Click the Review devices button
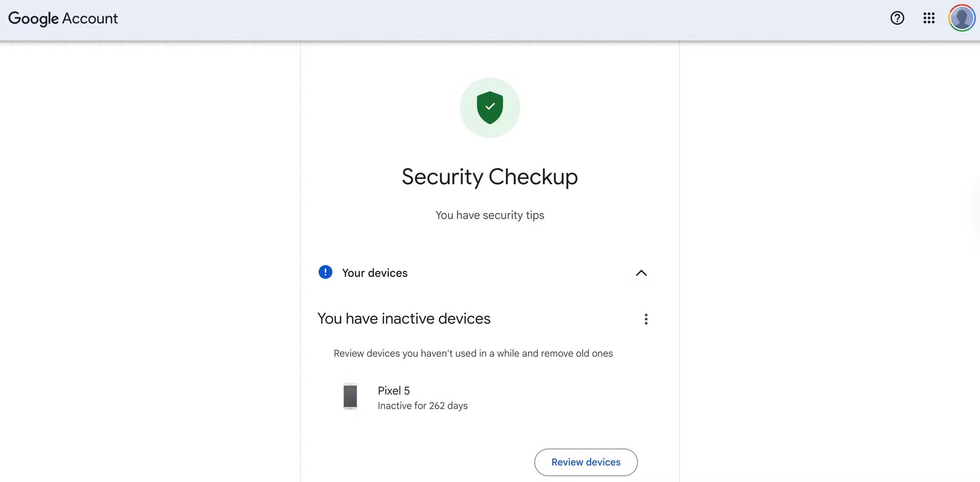This screenshot has width=980, height=482. [586, 462]
